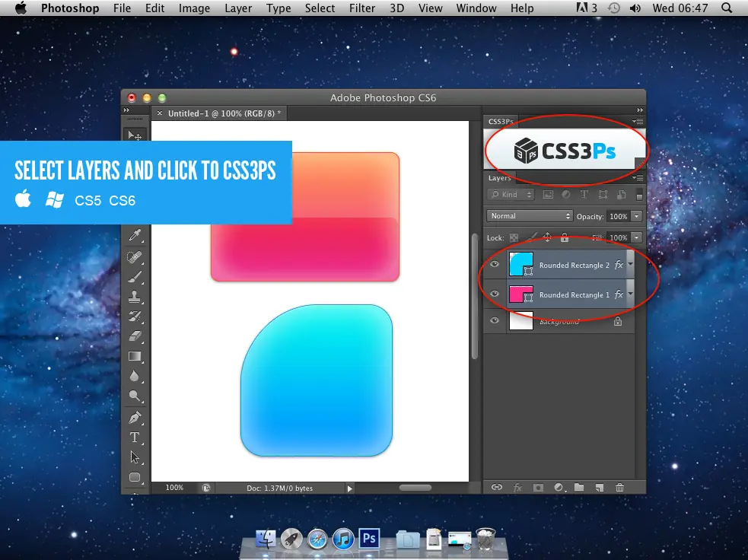
Task: Select the Horizontal Type tool
Action: pyautogui.click(x=135, y=437)
